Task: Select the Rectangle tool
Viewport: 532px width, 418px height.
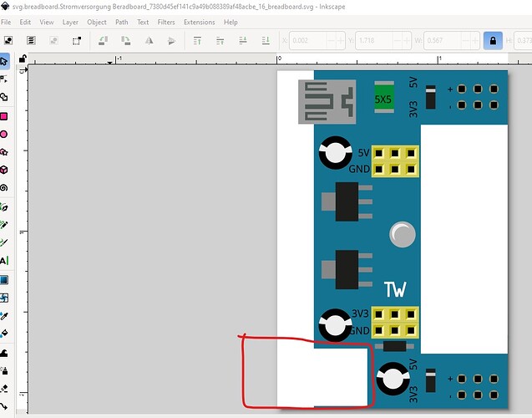Action: (4, 116)
